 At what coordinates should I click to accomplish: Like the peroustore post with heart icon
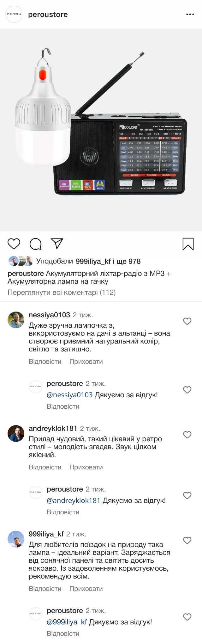[14, 244]
